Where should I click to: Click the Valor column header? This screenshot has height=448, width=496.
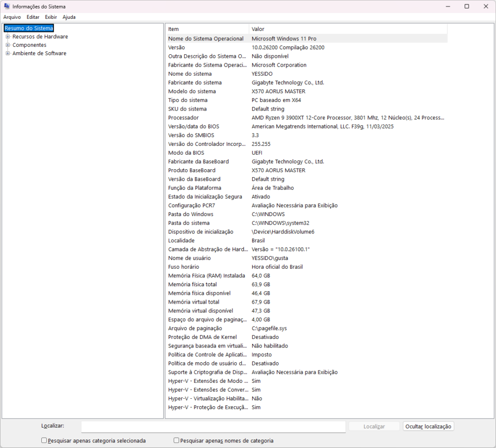(x=348, y=29)
